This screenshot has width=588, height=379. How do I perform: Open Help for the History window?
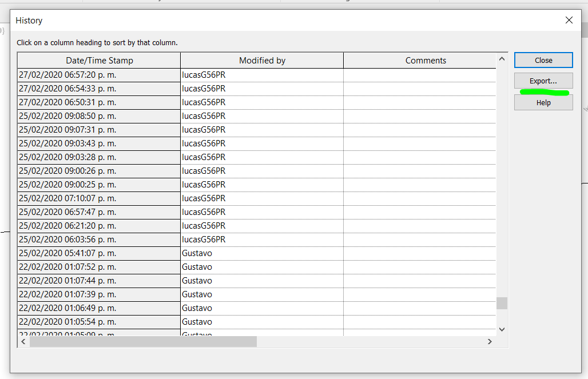pos(542,102)
